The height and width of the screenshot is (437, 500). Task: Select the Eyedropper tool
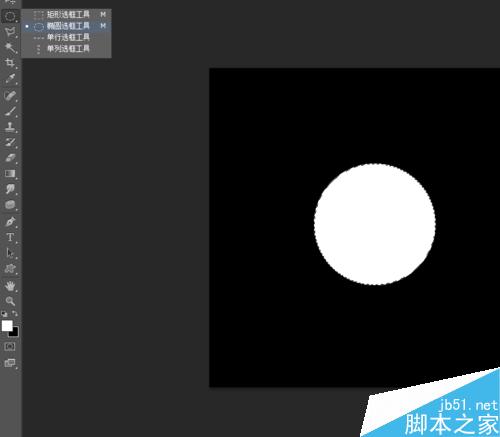(x=10, y=79)
